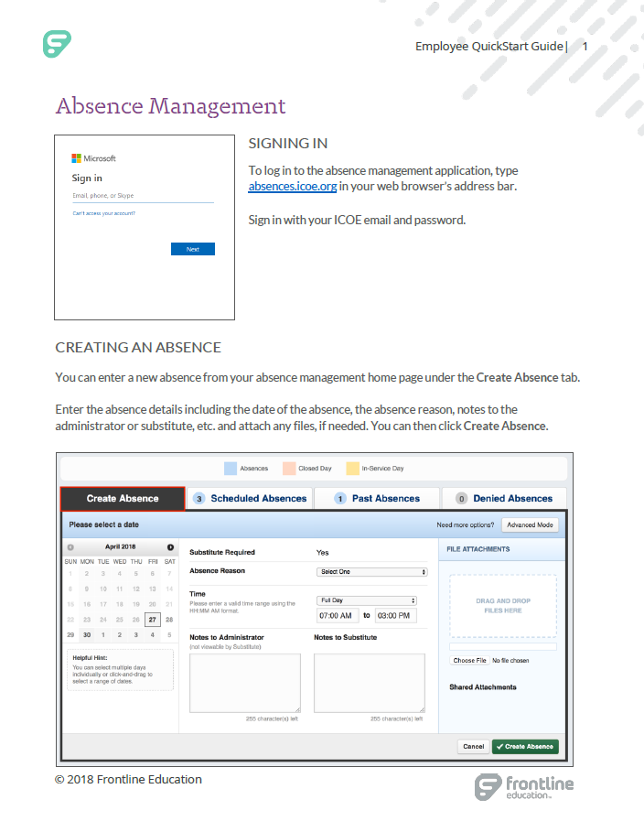Click the Frontline Education footer logo
Screen dimensions: 644x832
click(524, 787)
